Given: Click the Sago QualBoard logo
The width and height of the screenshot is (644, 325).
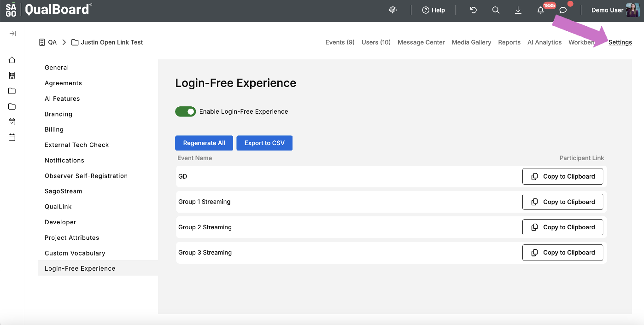Looking at the screenshot, I should pos(48,9).
